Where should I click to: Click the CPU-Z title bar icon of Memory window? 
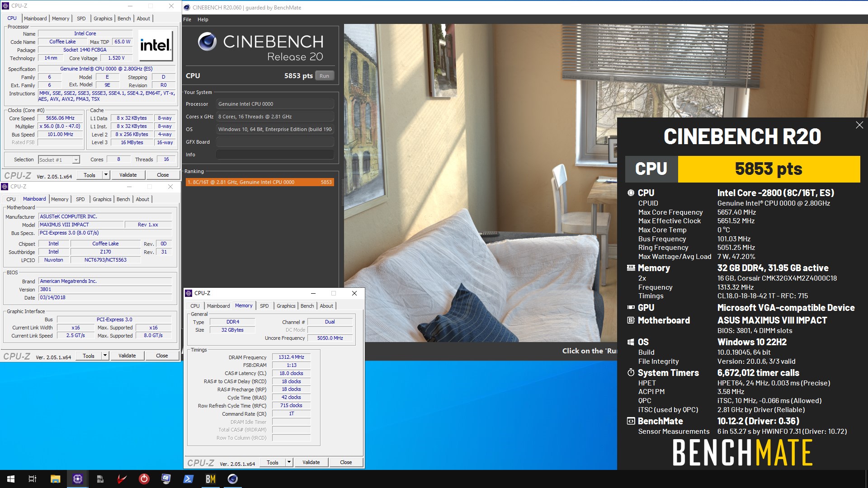click(x=189, y=293)
